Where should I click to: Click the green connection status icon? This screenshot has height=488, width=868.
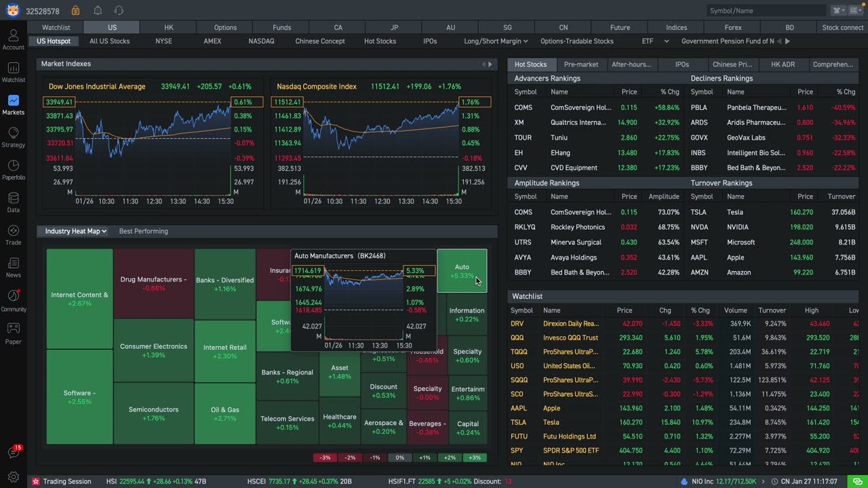857,481
